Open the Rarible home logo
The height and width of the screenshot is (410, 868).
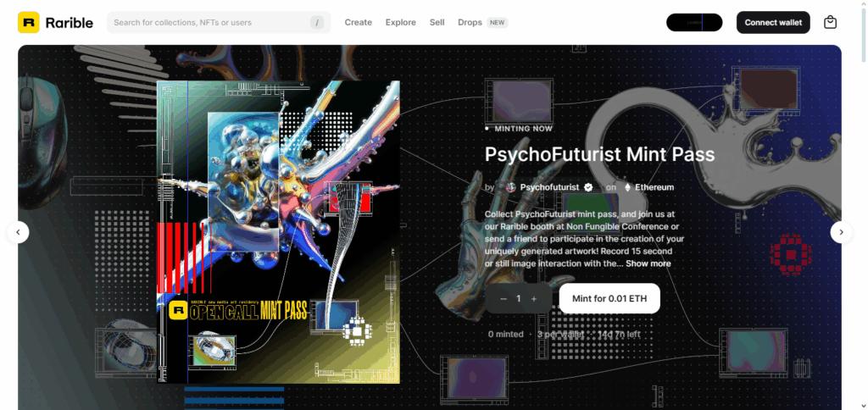[x=55, y=23]
